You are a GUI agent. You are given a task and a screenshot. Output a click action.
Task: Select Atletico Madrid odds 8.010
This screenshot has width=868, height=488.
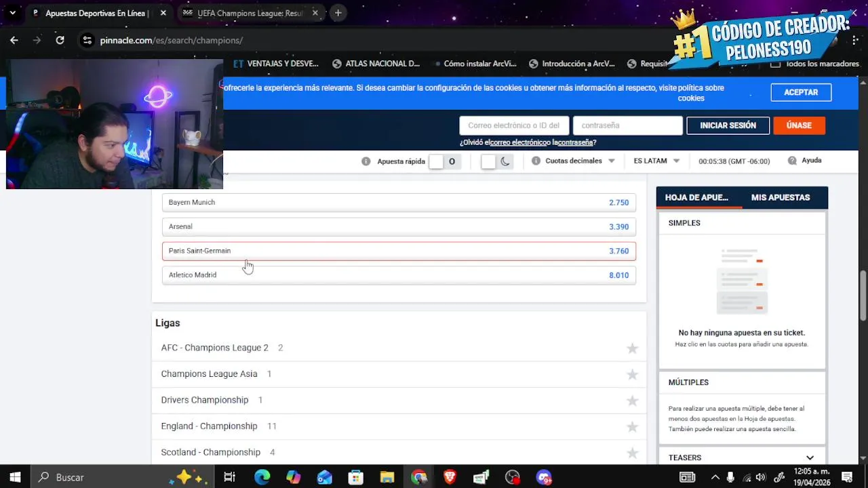[399, 275]
